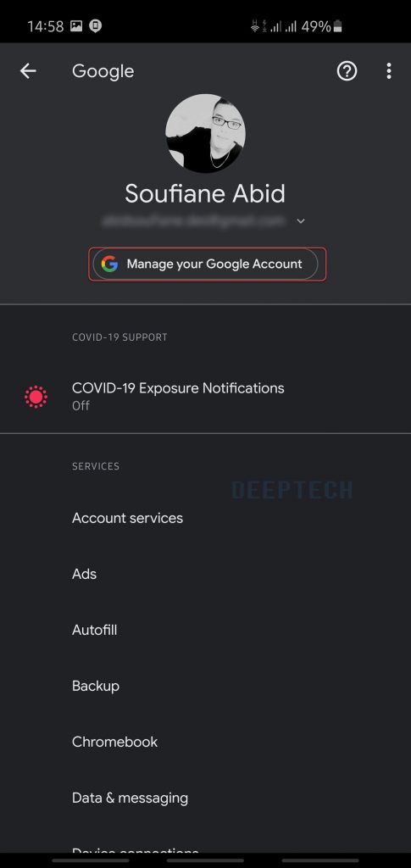Tap the Google G logo icon
411x868 pixels.
(x=109, y=264)
